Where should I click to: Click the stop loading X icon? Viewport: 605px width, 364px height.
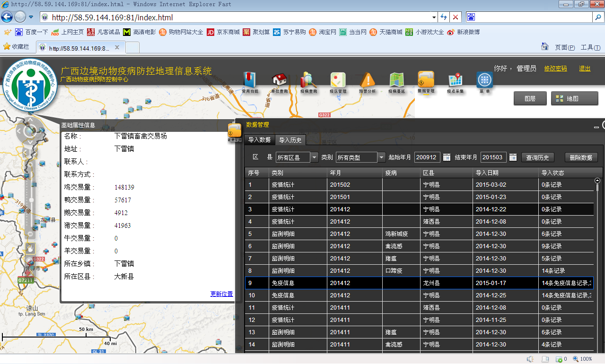[456, 17]
